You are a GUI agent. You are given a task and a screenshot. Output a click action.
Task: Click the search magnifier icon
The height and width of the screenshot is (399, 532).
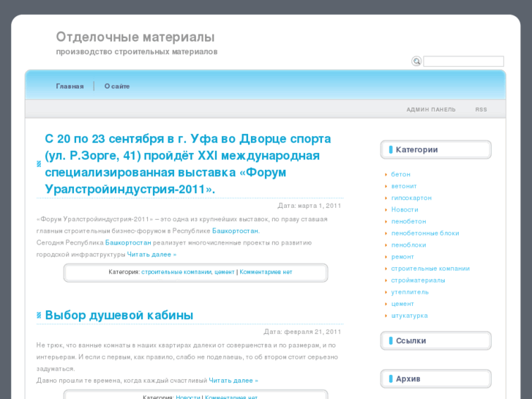(x=416, y=61)
